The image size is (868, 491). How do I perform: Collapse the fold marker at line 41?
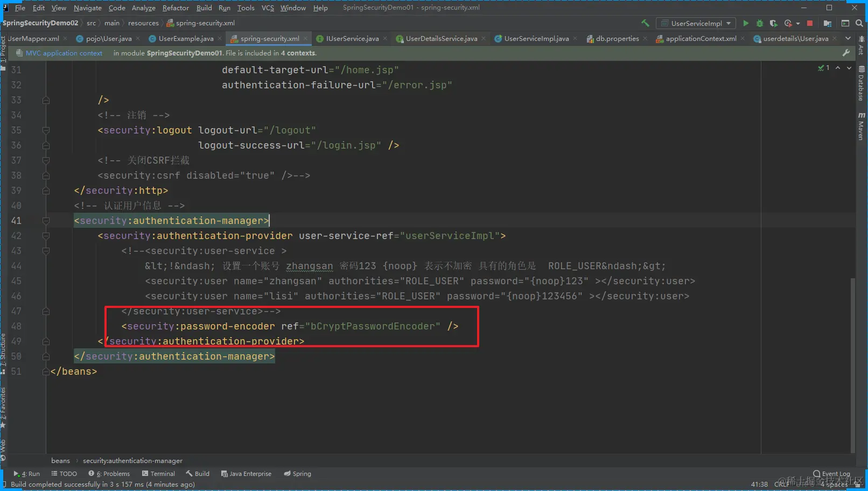[x=46, y=221]
